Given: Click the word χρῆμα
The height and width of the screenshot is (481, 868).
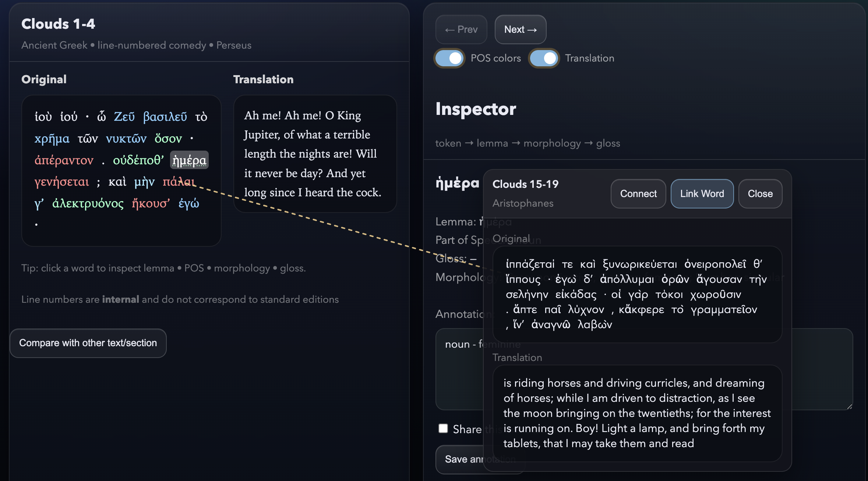Looking at the screenshot, I should [52, 138].
